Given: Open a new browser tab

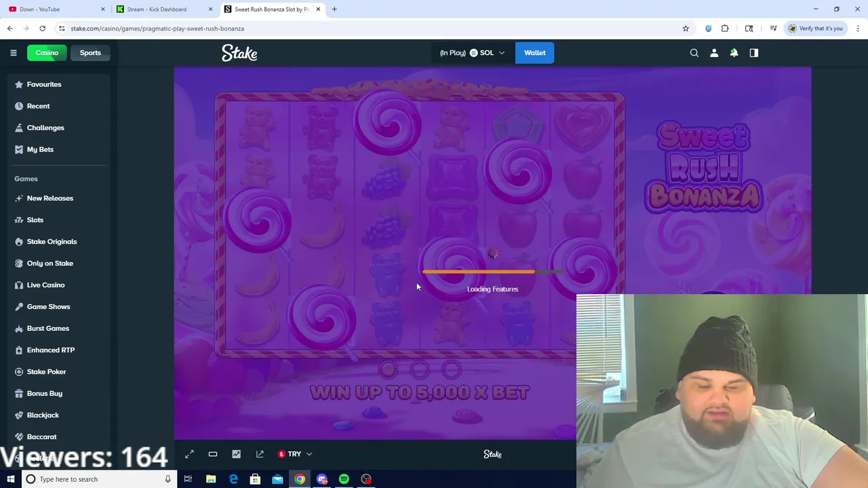Looking at the screenshot, I should (x=334, y=9).
